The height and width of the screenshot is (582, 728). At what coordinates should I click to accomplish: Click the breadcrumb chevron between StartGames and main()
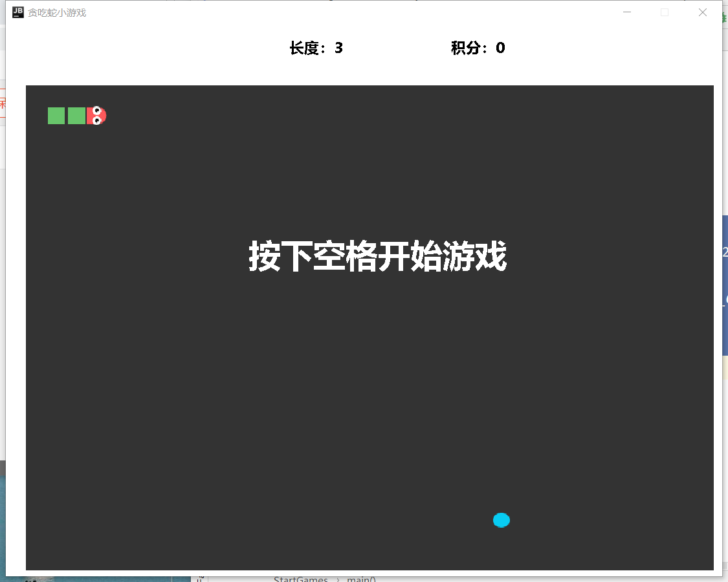click(x=337, y=579)
